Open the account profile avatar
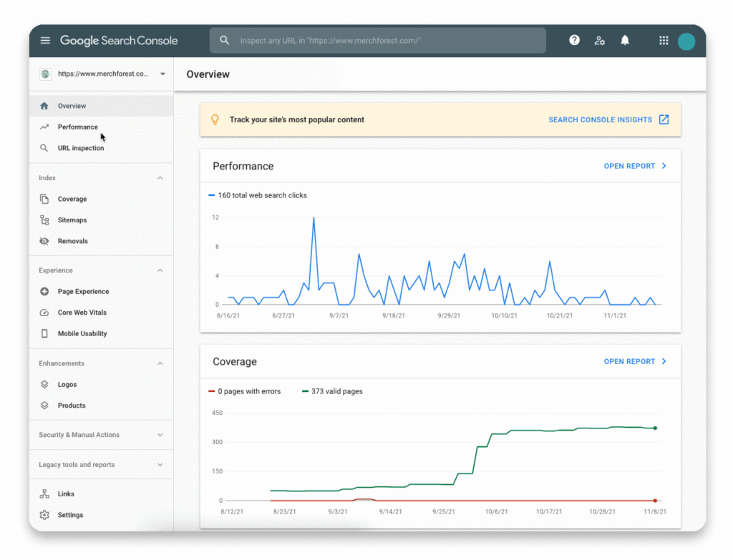 (686, 41)
